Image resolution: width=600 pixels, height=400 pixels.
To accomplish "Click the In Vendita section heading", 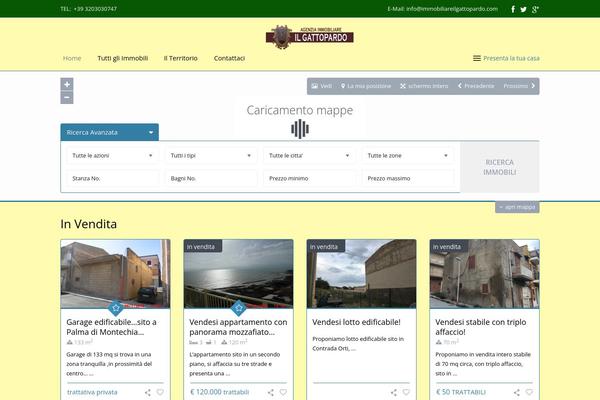I will click(x=89, y=224).
